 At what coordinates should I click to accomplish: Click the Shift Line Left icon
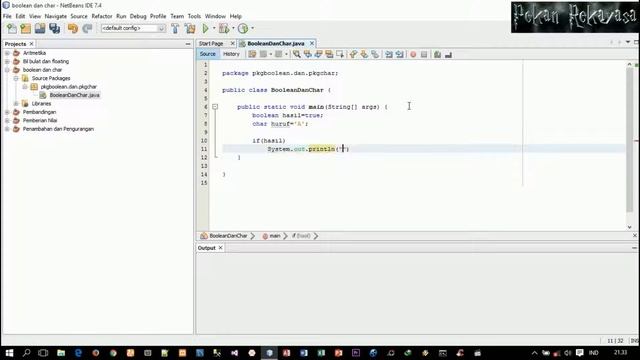point(389,54)
